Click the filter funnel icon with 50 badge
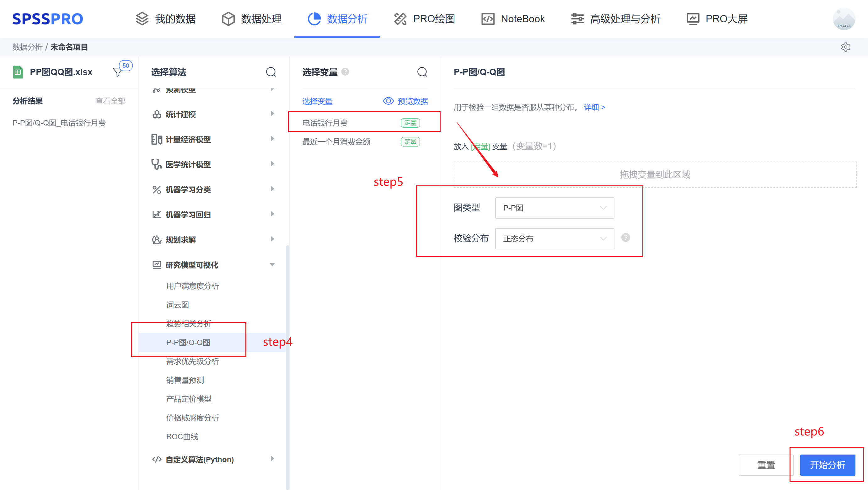The height and width of the screenshot is (490, 868). tap(118, 72)
